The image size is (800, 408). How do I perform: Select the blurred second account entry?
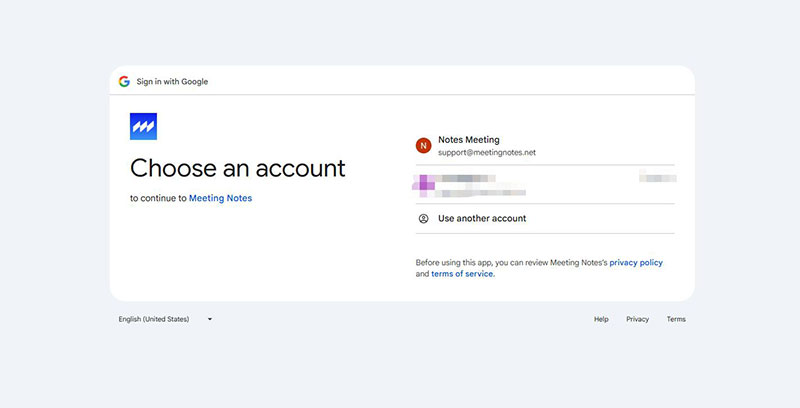[x=470, y=184]
